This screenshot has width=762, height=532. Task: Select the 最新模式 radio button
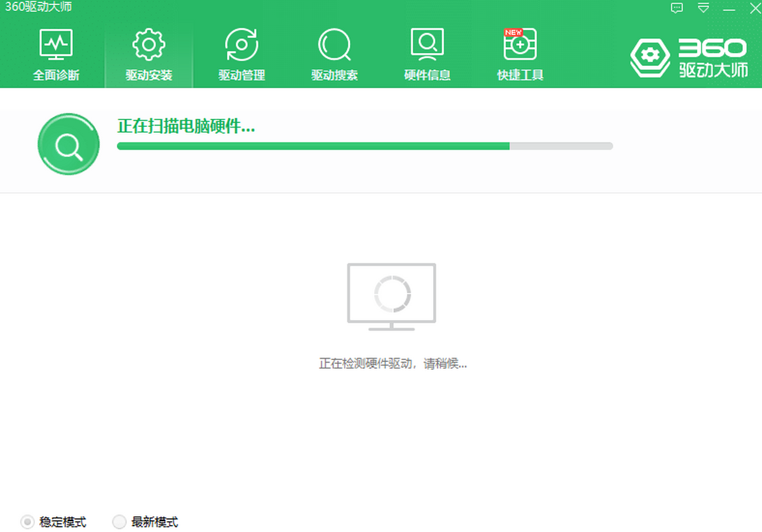click(119, 522)
